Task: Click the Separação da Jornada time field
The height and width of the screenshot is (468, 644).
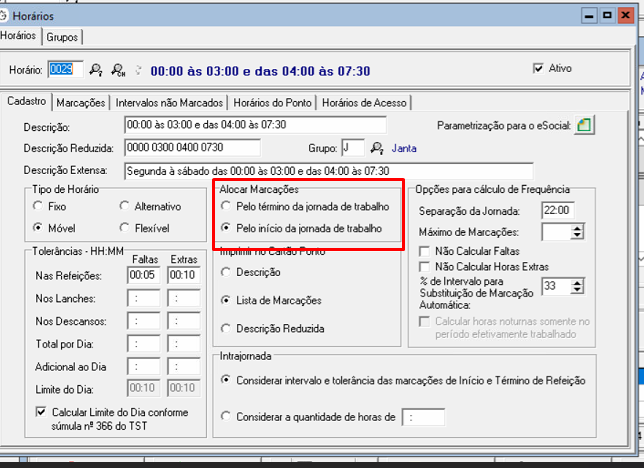Action: point(555,210)
